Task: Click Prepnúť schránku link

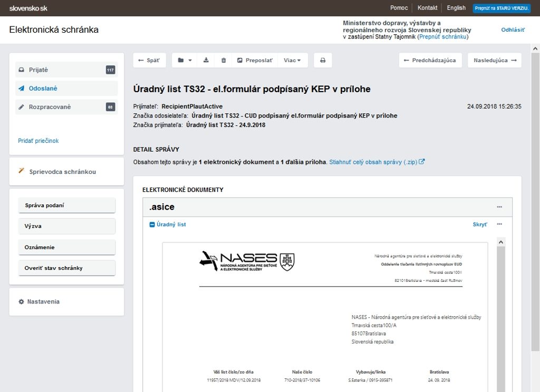Action: click(x=442, y=36)
